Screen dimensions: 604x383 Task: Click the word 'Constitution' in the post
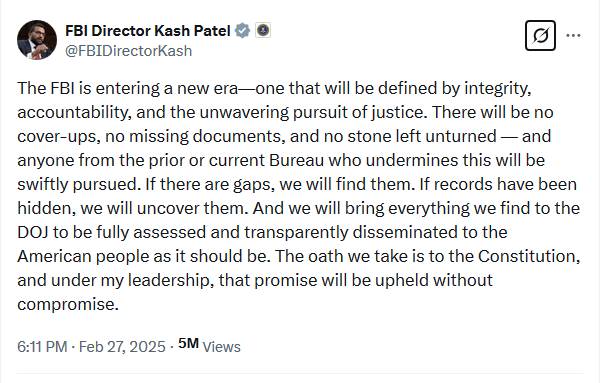click(x=527, y=256)
